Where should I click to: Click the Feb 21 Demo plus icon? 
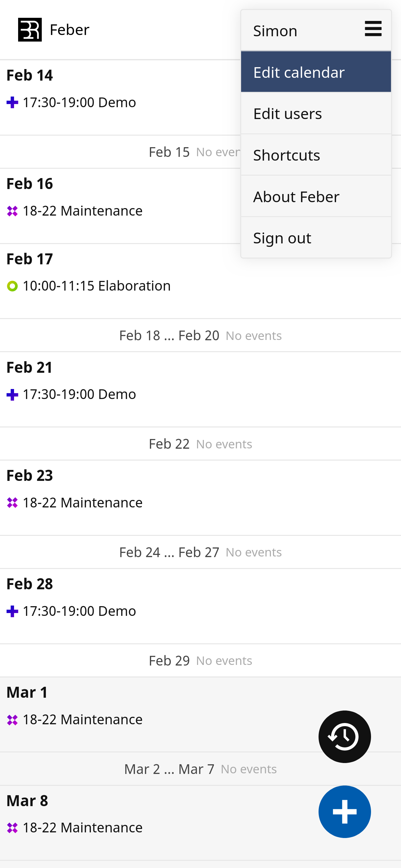coord(12,395)
